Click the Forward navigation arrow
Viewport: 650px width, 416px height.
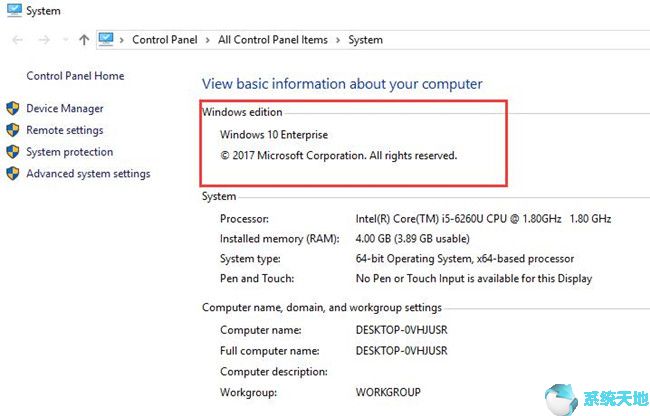point(44,40)
